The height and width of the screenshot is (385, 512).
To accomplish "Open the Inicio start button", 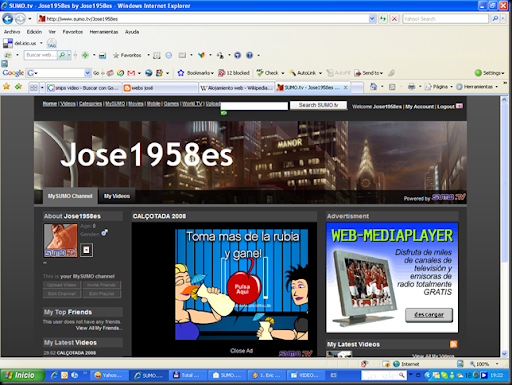I will pyautogui.click(x=22, y=375).
